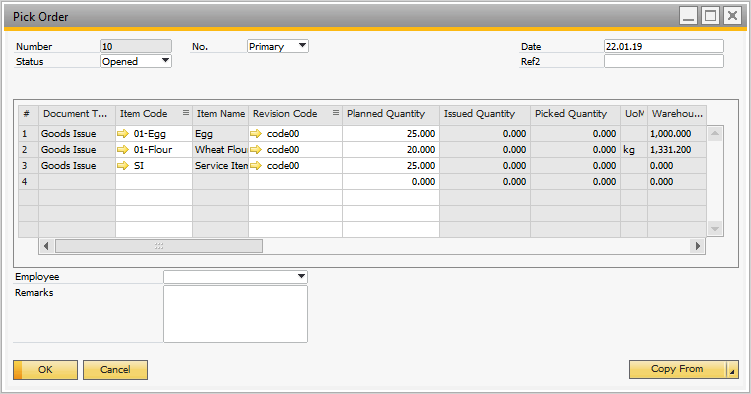Open link arrow for item SI
751x394 pixels.
click(x=123, y=166)
